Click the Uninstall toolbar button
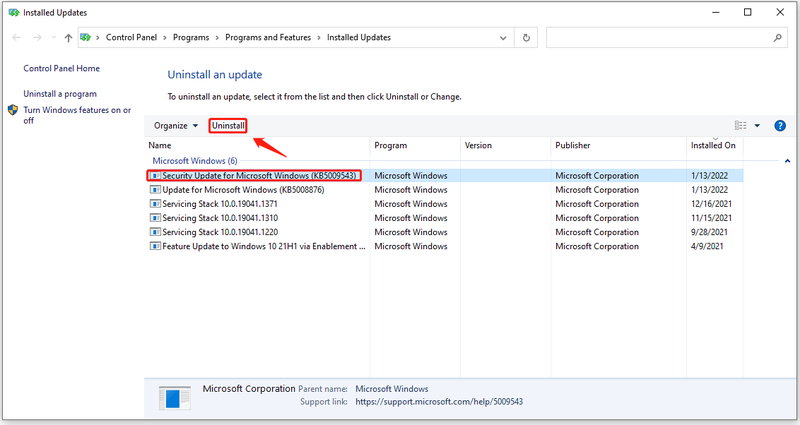 tap(228, 126)
